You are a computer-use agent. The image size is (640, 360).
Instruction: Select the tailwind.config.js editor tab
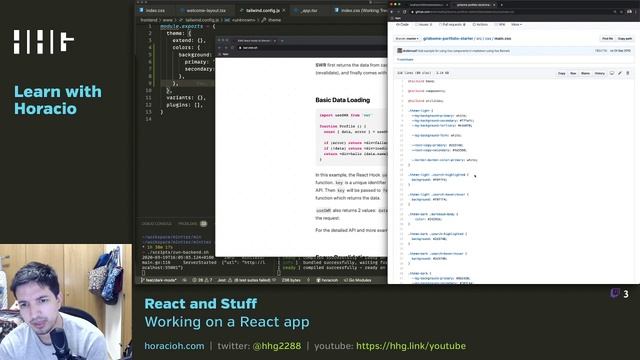tap(261, 10)
